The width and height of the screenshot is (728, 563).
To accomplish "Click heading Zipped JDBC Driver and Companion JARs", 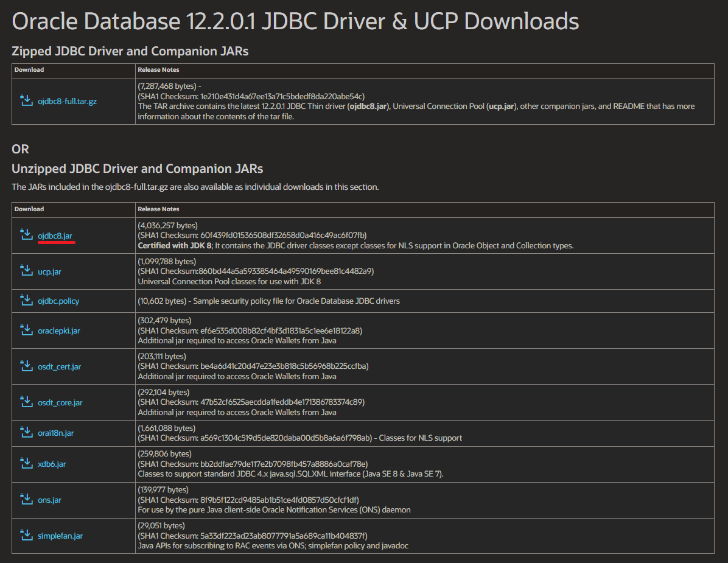I will point(130,51).
